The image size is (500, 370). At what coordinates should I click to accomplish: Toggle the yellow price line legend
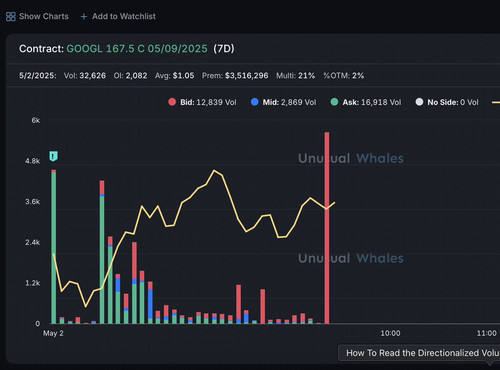[496, 102]
